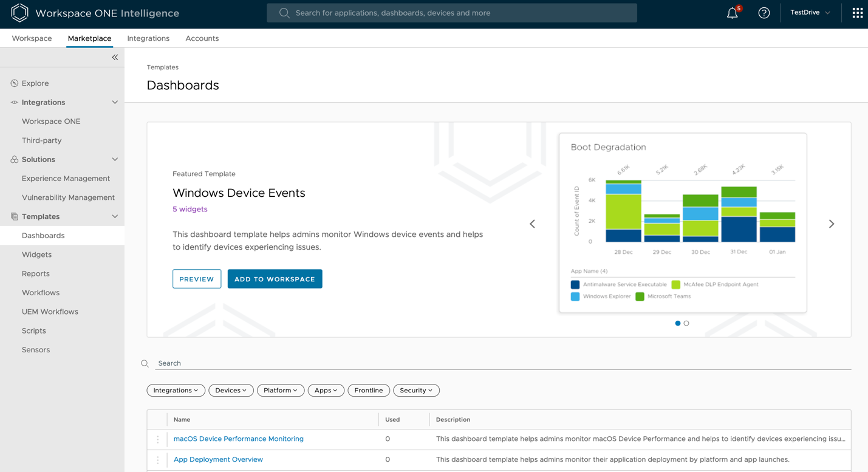Screen dimensions: 868x472
Task: Open the notifications bell icon
Action: tap(733, 13)
